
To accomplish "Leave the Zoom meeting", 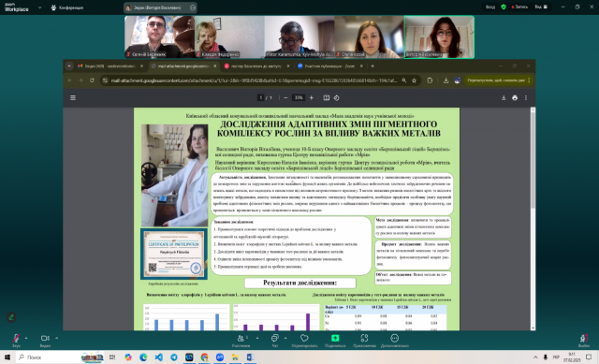I will pyautogui.click(x=583, y=338).
